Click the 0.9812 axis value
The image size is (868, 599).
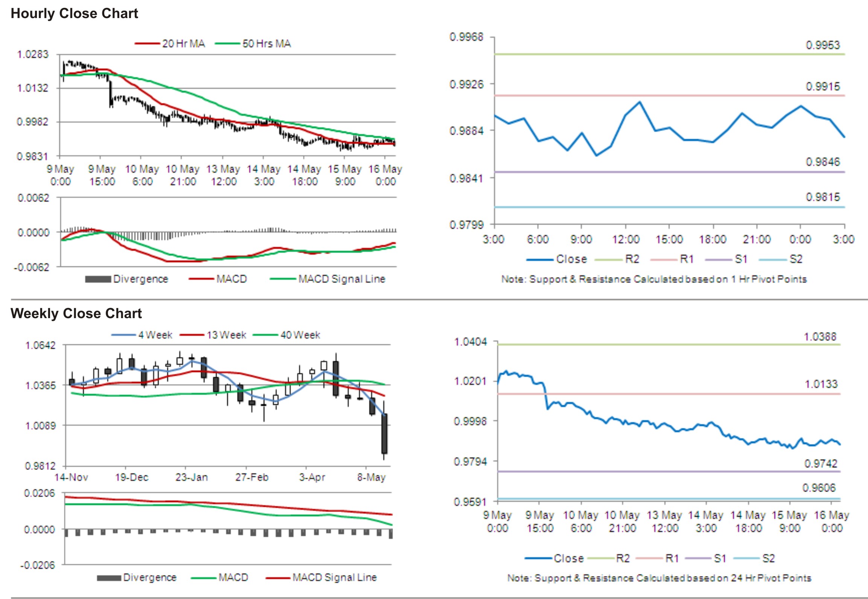tap(40, 466)
